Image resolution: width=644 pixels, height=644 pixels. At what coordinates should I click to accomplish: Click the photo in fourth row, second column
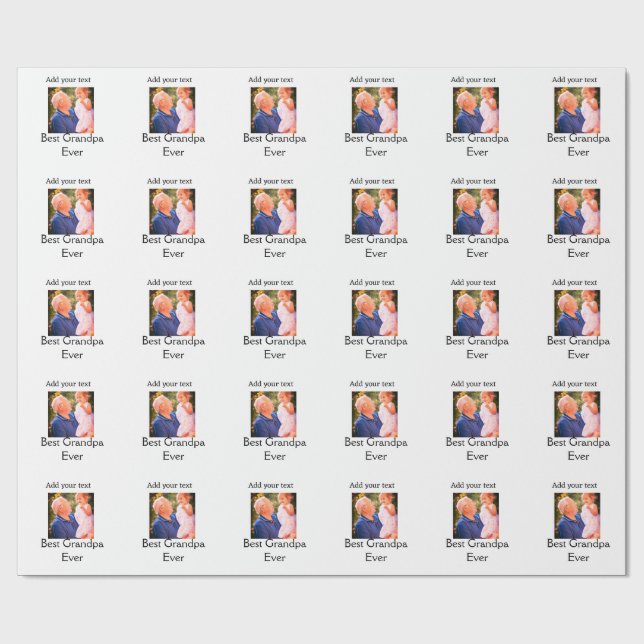tap(173, 414)
